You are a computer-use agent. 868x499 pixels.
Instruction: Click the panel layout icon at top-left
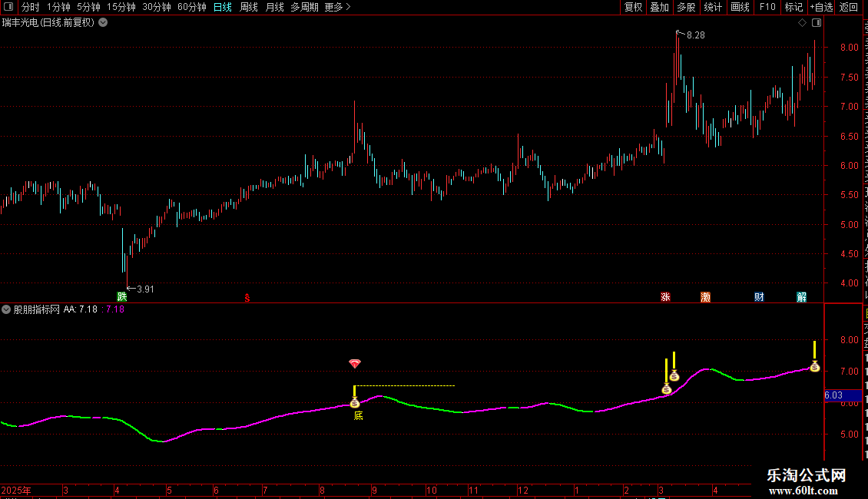tap(8, 7)
